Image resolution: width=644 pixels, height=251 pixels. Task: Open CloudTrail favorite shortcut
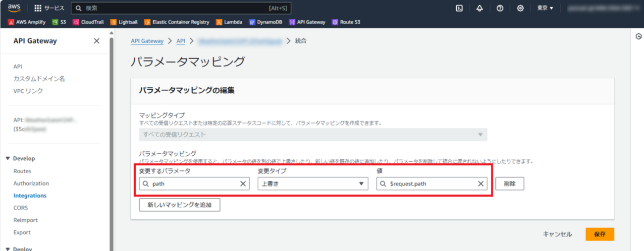[88, 22]
